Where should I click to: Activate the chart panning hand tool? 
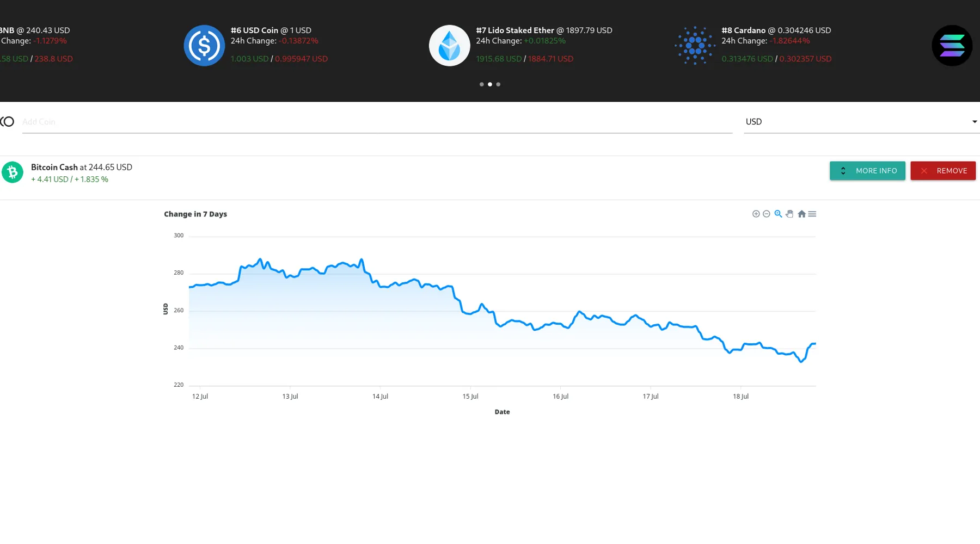(x=789, y=214)
